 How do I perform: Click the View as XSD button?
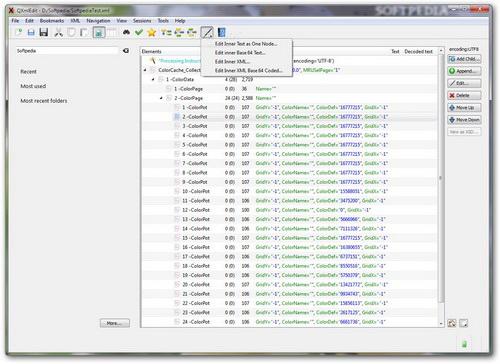tap(464, 132)
